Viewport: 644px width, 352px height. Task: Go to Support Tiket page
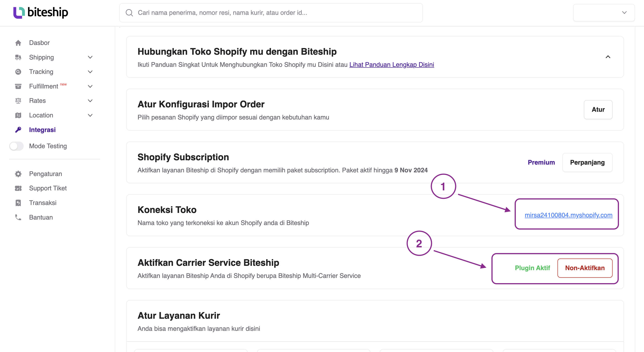tap(48, 188)
